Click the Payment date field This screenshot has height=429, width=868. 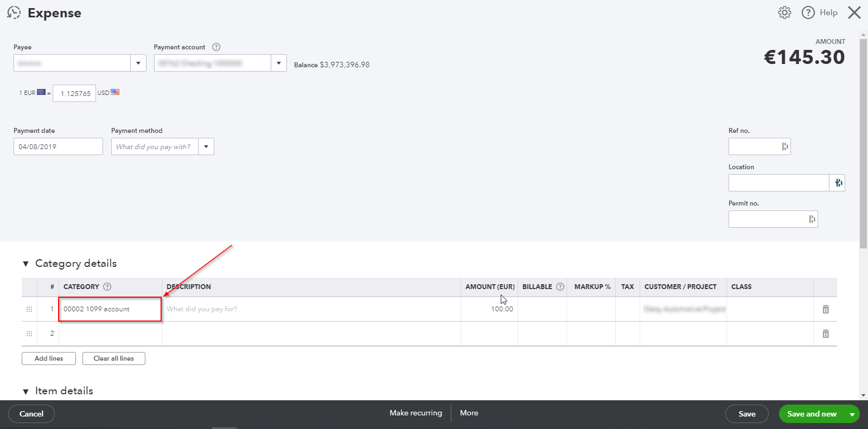[58, 146]
